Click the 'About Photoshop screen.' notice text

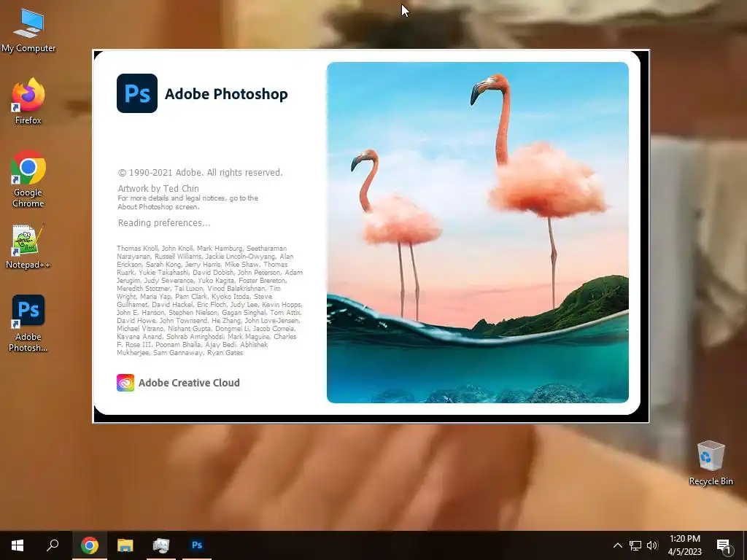[x=158, y=207]
